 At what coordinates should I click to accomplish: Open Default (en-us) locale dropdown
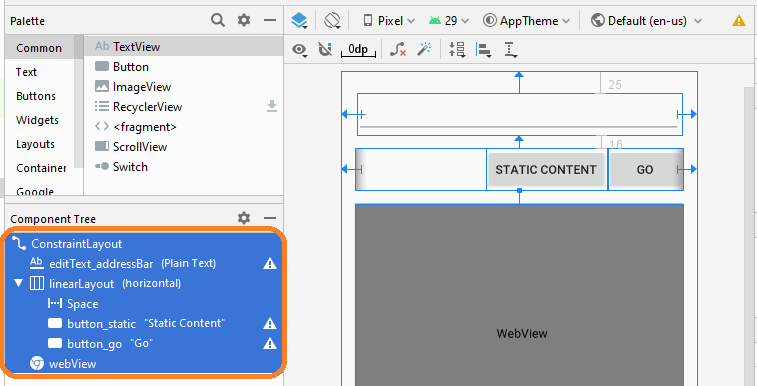(646, 21)
